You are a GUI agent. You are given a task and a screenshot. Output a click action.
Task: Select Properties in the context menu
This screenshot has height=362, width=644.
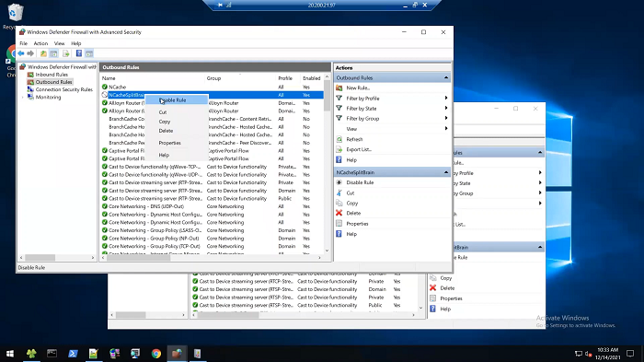(x=169, y=143)
